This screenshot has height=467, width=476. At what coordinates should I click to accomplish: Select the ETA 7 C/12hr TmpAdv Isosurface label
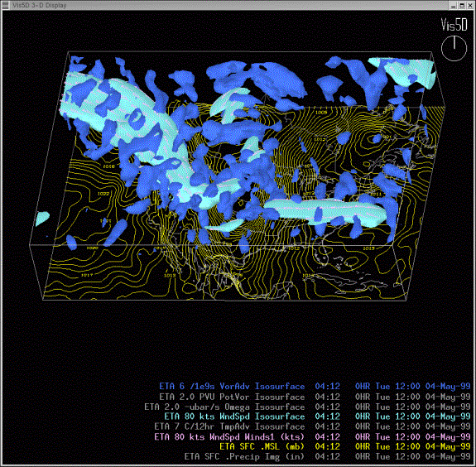click(229, 426)
